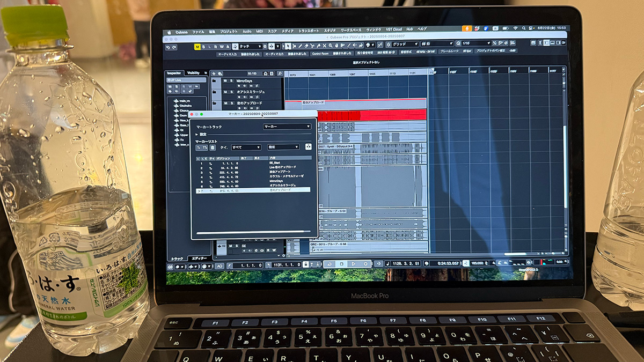Select the Scissors split tool
This screenshot has width=644, height=362.
(312, 46)
